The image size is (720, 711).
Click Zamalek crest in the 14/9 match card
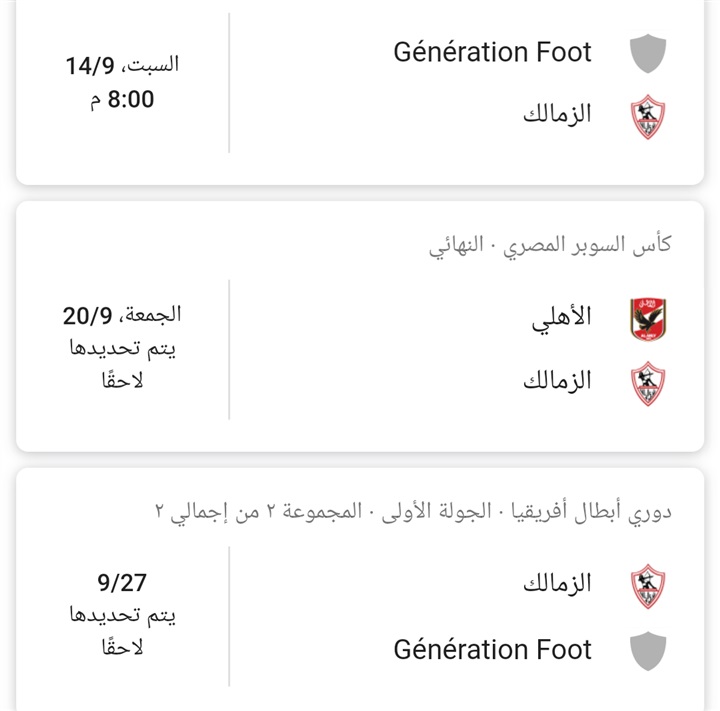(648, 117)
